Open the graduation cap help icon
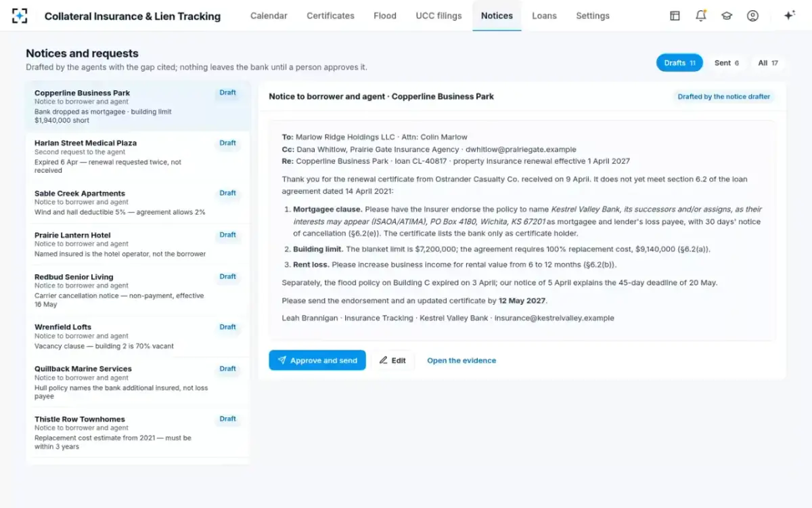This screenshot has width=812, height=508. [x=727, y=16]
